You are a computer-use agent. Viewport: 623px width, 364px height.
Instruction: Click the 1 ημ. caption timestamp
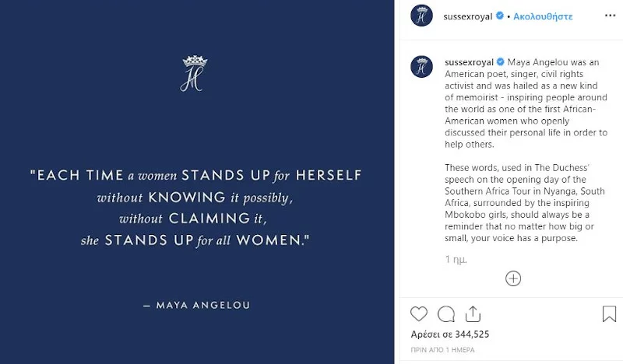[456, 259]
